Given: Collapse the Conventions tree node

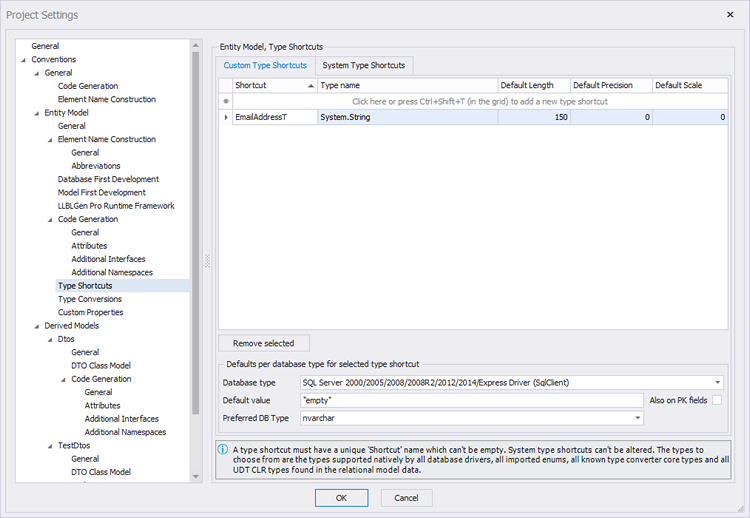Looking at the screenshot, I should 23,60.
